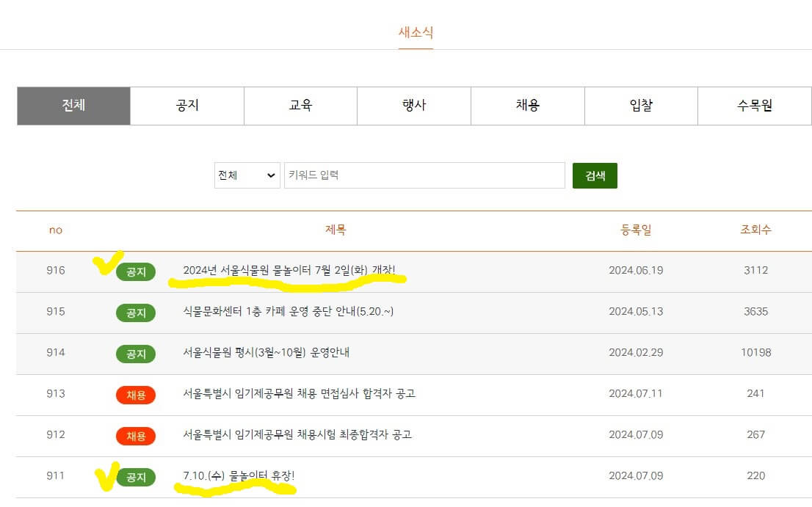
Task: Expand the 전체 search category dropdown
Action: pos(247,175)
